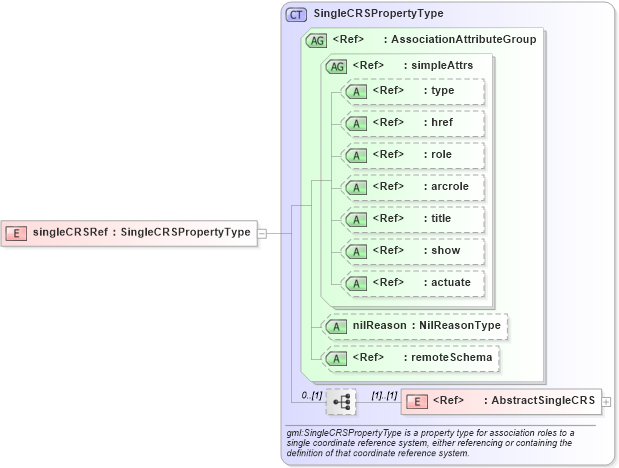This screenshot has width=619, height=468.
Task: Click the sequence compositor icon
Action: 341,402
